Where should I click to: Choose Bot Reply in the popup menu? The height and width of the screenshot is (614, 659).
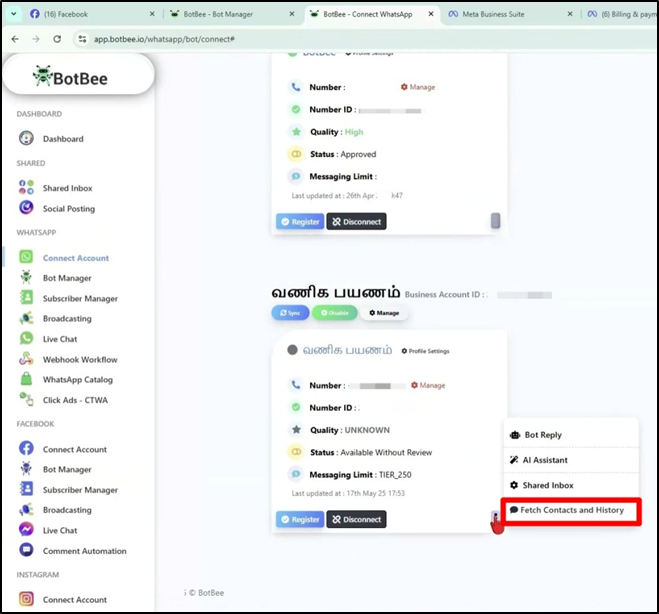tap(542, 435)
